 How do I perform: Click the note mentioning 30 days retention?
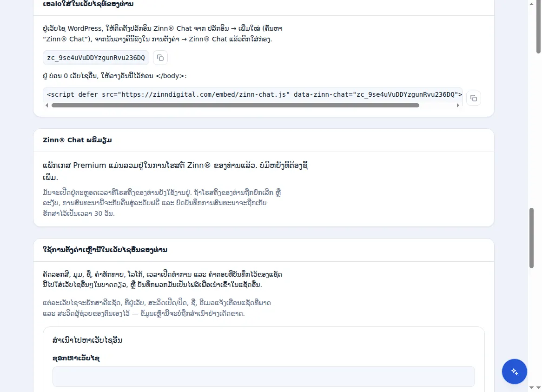point(162,203)
